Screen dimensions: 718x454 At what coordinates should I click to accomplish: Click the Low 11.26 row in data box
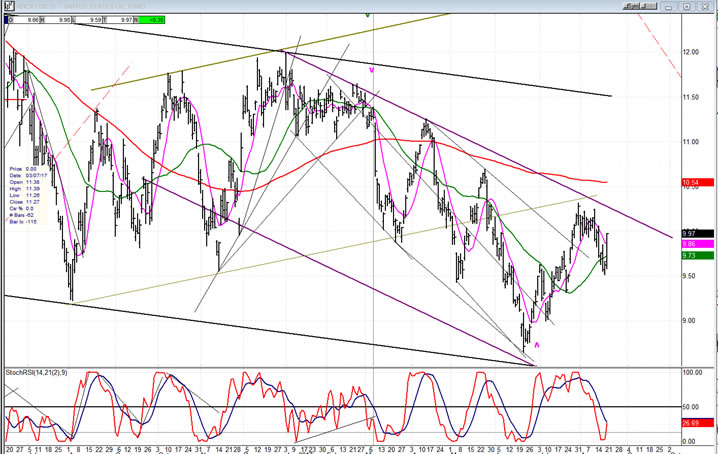point(23,195)
